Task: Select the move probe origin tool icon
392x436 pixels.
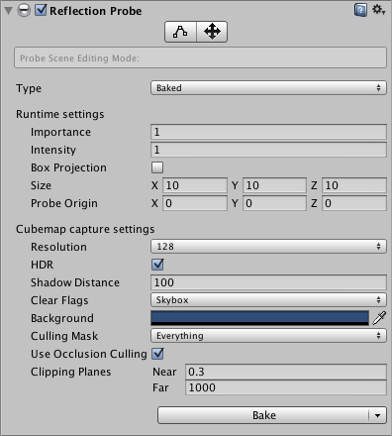Action: pos(212,32)
